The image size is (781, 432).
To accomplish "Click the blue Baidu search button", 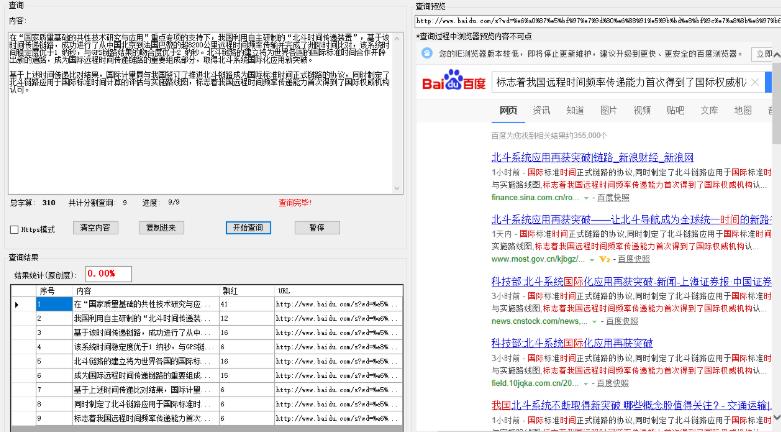I will coord(769,82).
